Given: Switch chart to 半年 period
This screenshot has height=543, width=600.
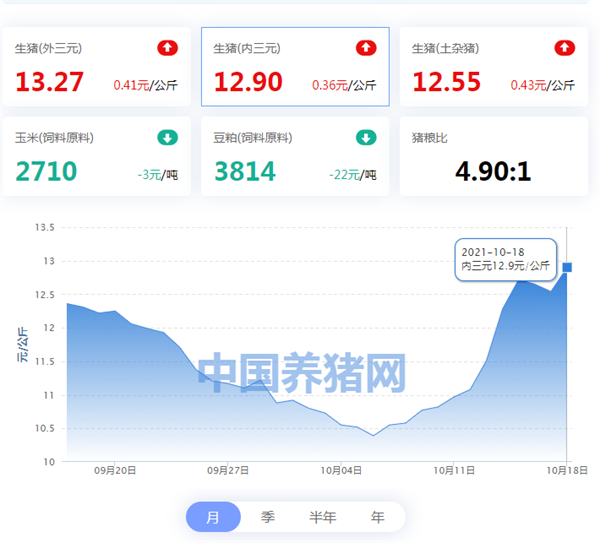Looking at the screenshot, I should 323,517.
